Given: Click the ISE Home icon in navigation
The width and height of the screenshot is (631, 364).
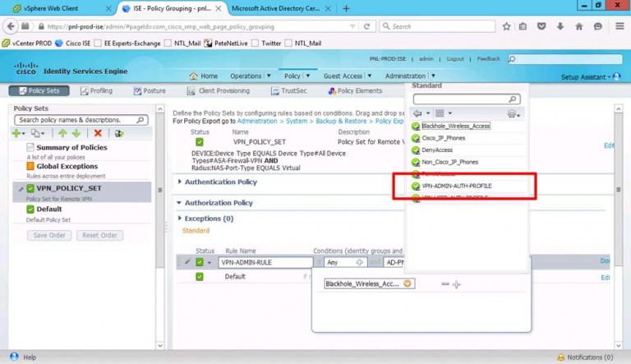Looking at the screenshot, I should 193,76.
